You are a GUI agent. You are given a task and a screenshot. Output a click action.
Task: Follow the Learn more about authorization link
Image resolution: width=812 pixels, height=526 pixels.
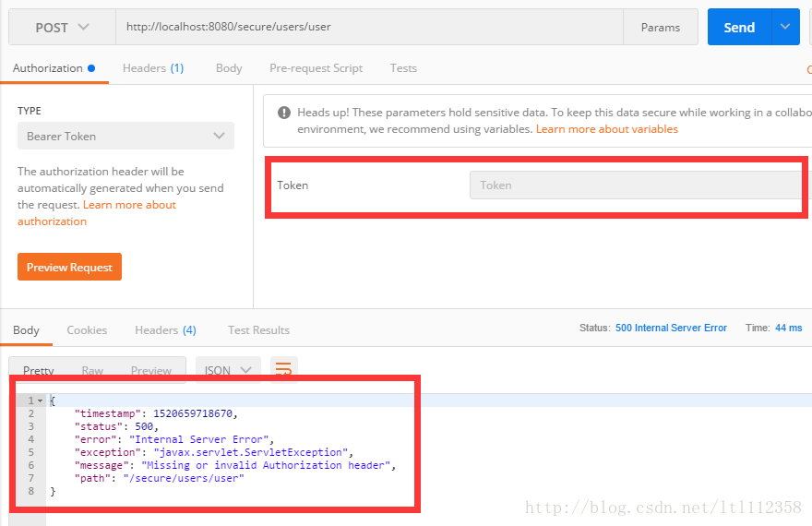[x=96, y=213]
